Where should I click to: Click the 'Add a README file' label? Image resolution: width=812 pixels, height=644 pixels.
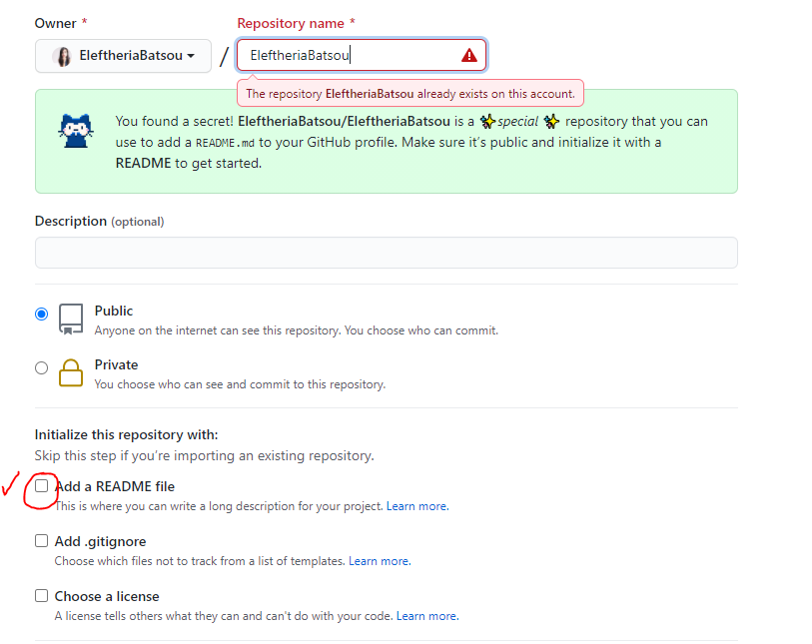click(115, 486)
